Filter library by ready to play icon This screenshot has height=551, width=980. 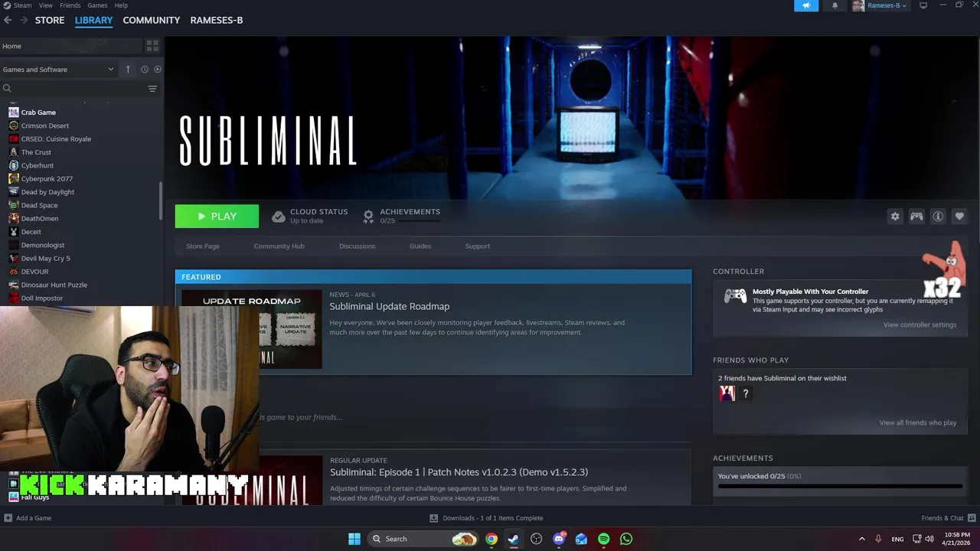(158, 69)
